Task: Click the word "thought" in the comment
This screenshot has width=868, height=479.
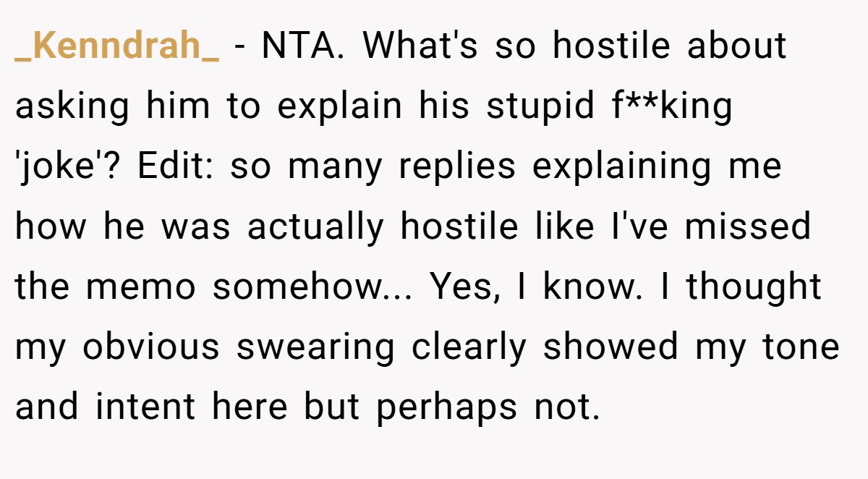Action: pyautogui.click(x=753, y=287)
